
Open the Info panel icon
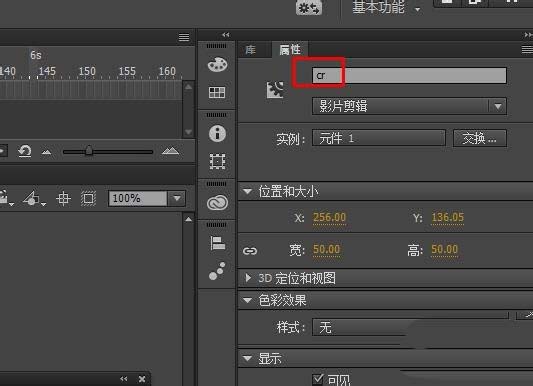pos(217,133)
